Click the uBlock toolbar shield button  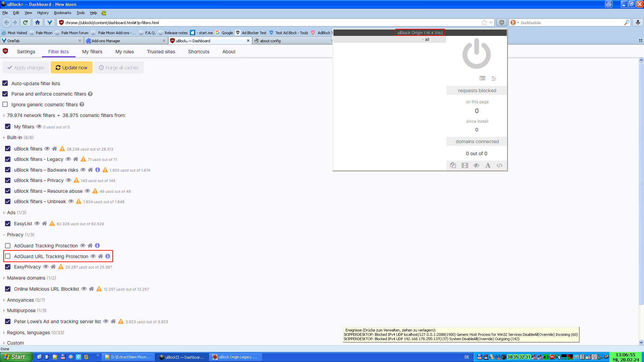pyautogui.click(x=501, y=22)
